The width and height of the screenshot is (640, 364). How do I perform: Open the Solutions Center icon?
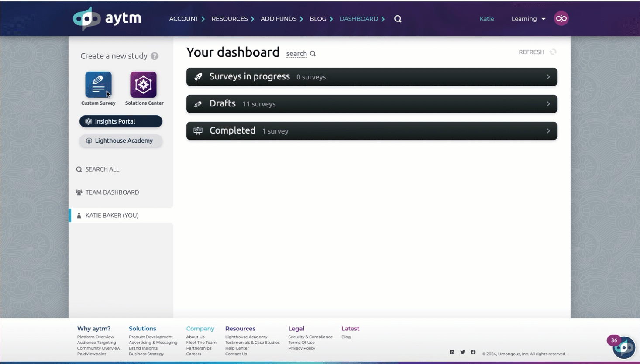click(x=143, y=85)
